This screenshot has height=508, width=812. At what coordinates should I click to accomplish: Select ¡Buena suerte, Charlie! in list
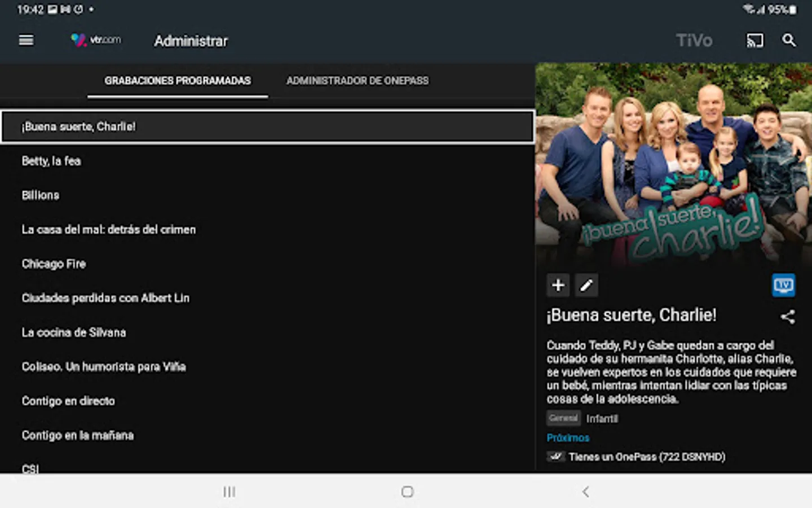pos(267,126)
